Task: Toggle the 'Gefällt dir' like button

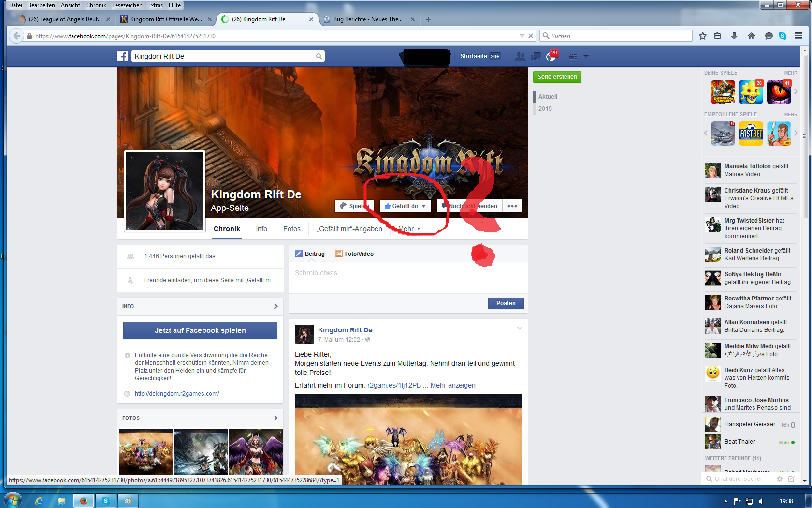Action: click(405, 206)
